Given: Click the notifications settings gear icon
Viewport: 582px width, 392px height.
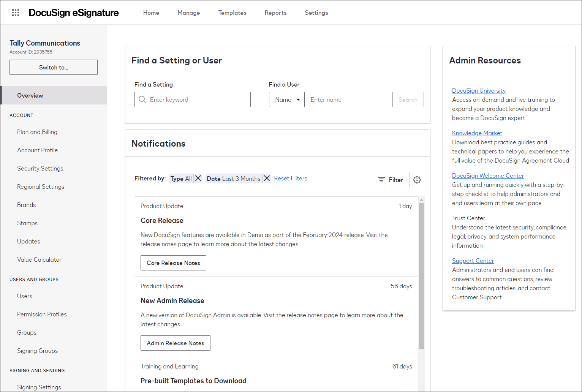Looking at the screenshot, I should click(417, 180).
